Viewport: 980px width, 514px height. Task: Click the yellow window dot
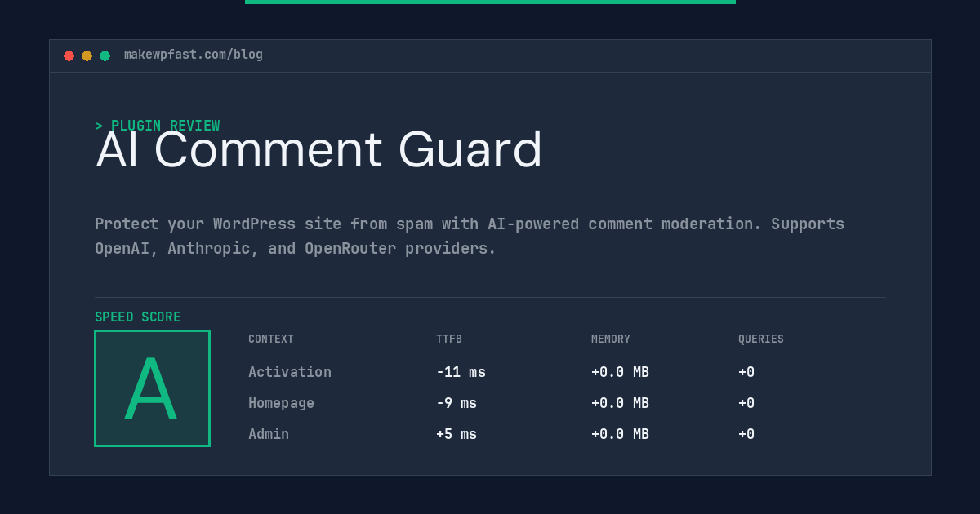[x=87, y=55]
